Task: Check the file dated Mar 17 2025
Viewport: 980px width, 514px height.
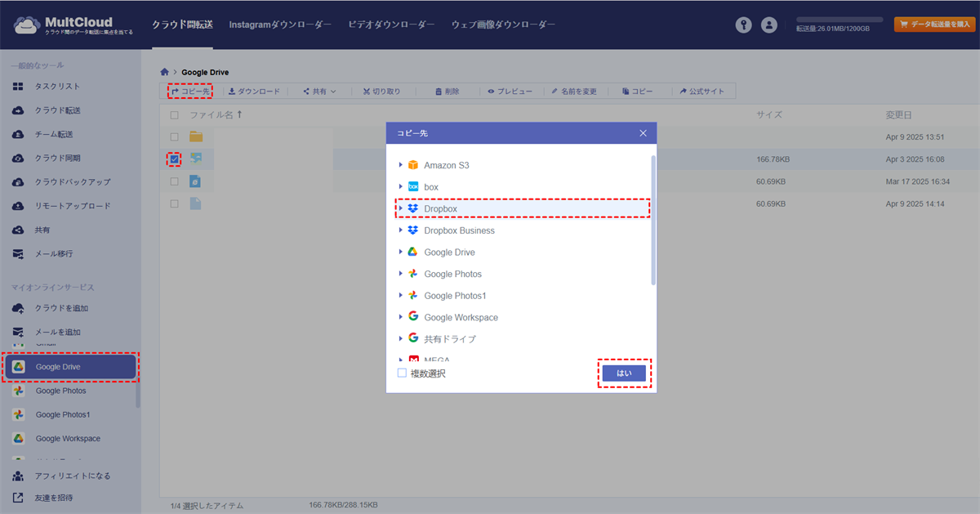Action: click(174, 181)
